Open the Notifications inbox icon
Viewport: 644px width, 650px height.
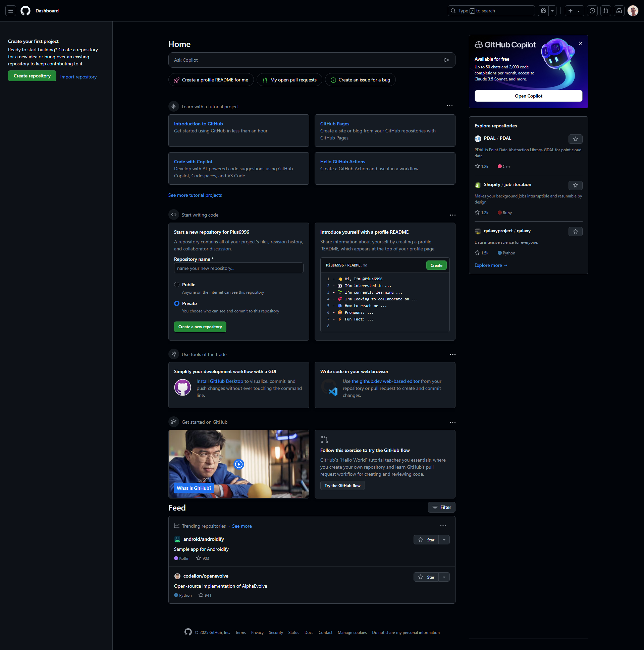[x=619, y=11]
